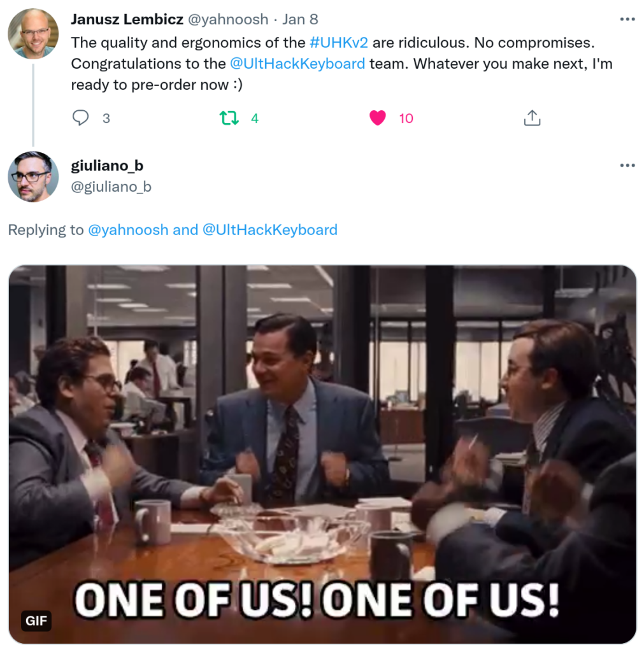Click the @giuliano_b handle text

coord(111,187)
